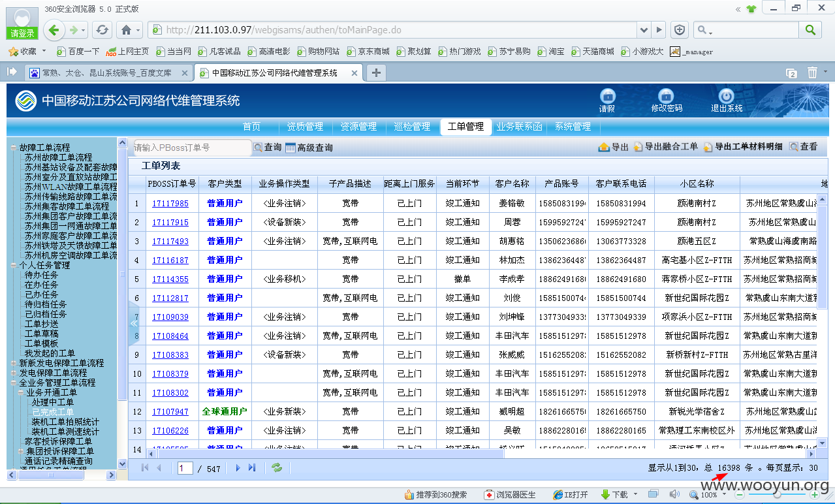Collapse the 全业务管理工单流程 node
Screen dimensions: 835x504
14,383
